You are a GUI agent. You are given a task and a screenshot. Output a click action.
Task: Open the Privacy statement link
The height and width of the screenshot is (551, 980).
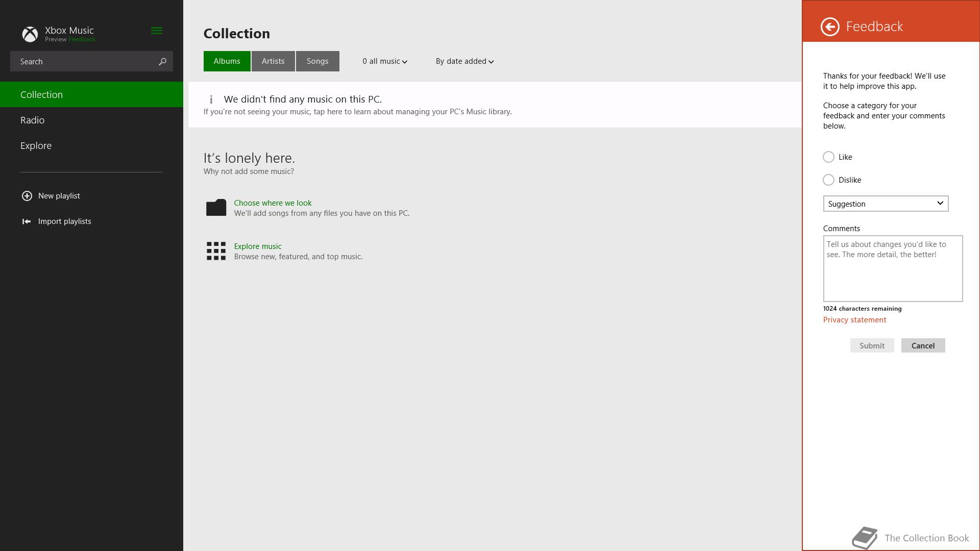coord(854,320)
